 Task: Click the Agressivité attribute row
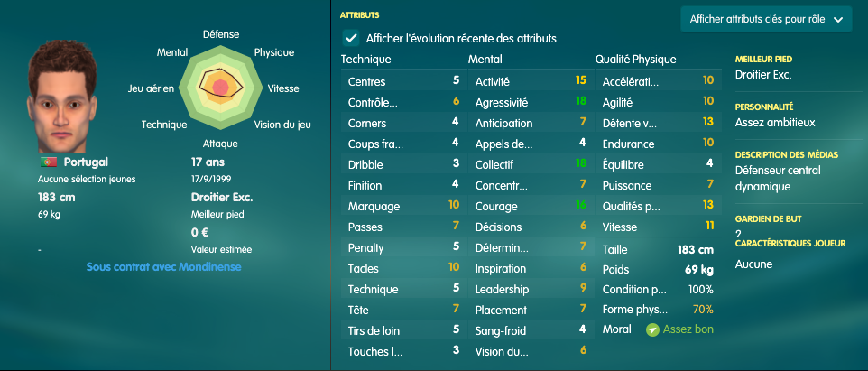click(531, 102)
